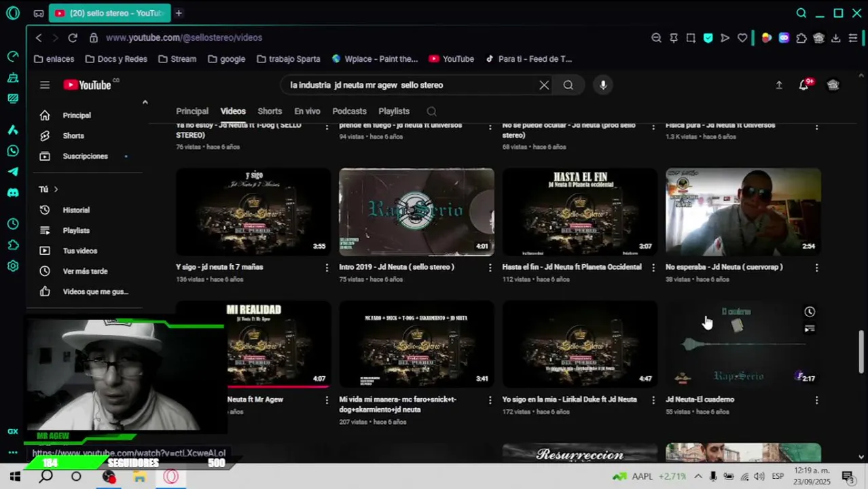Play the Intro 2019 Rap Serio thumbnail
The width and height of the screenshot is (868, 489).
(x=416, y=212)
